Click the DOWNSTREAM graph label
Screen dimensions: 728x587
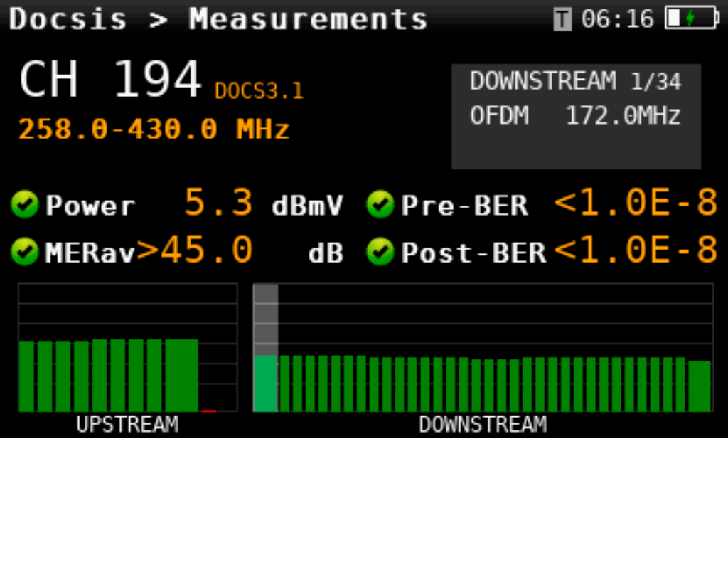click(483, 425)
